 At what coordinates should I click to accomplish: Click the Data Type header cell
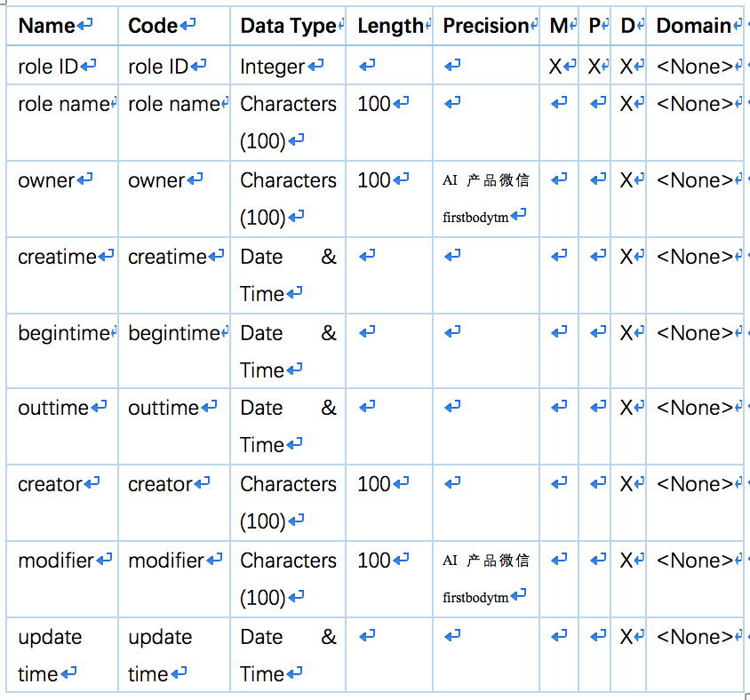click(x=288, y=26)
